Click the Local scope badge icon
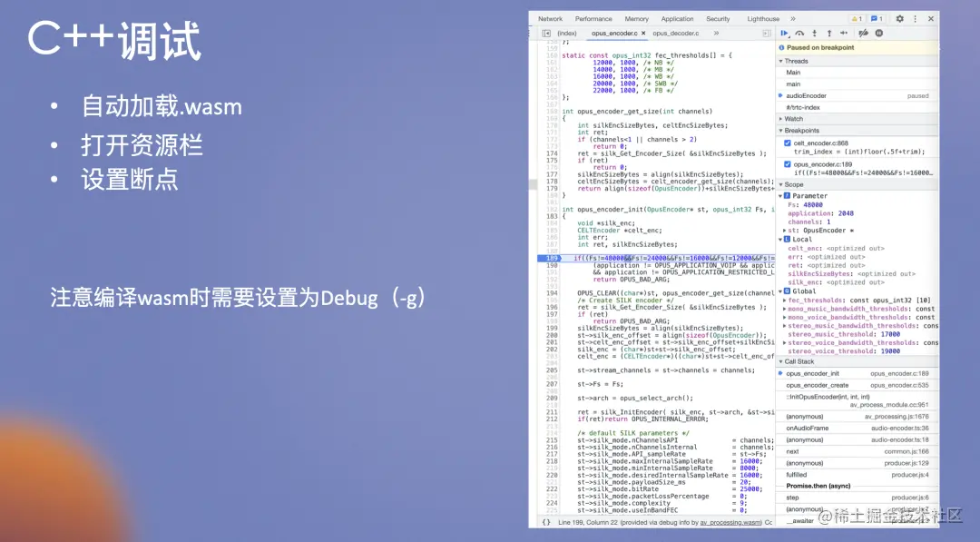The height and width of the screenshot is (542, 980). coord(788,240)
